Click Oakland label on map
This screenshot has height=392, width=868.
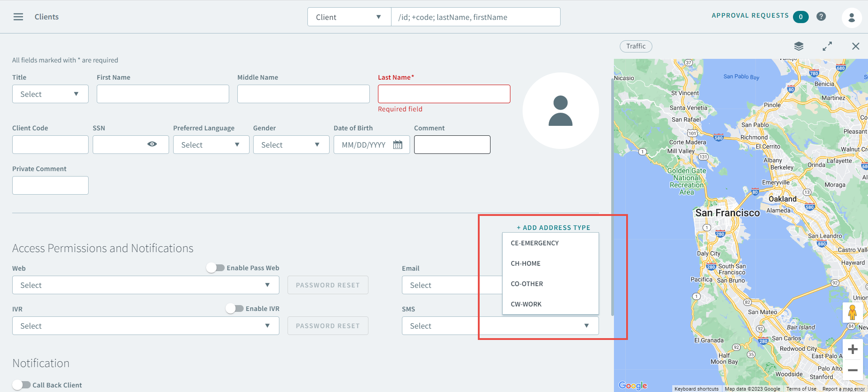tap(783, 199)
